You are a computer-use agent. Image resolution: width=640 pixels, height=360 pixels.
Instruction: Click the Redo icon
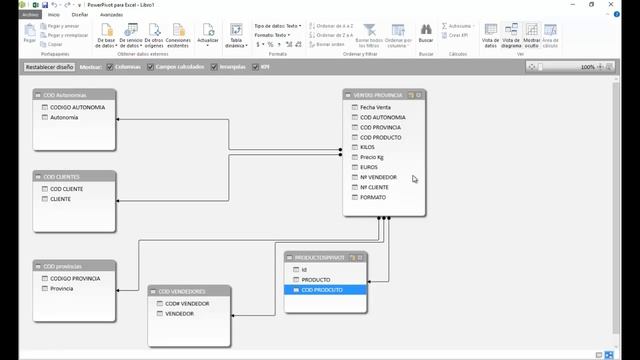(67, 5)
